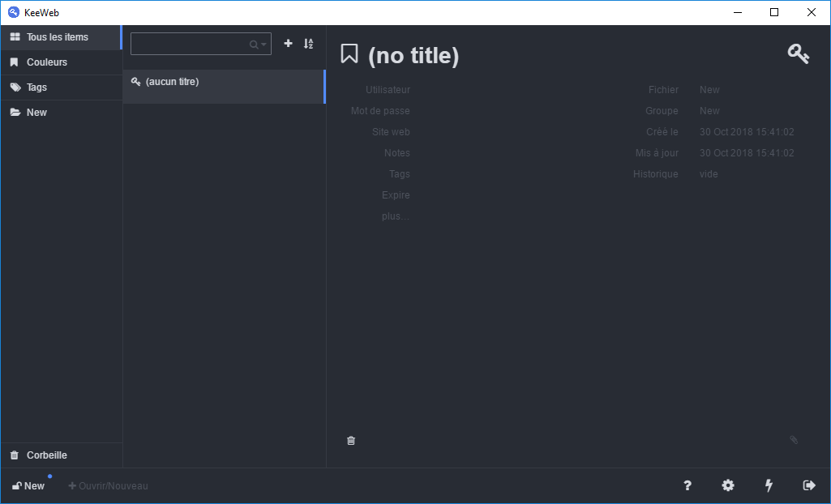The image size is (831, 504).
Task: Open the A-Z sort options
Action: point(308,44)
